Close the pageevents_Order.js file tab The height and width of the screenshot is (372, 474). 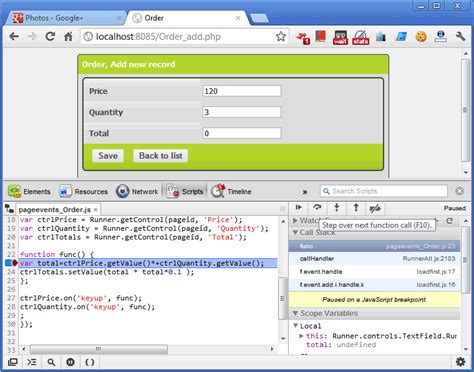[x=96, y=210]
